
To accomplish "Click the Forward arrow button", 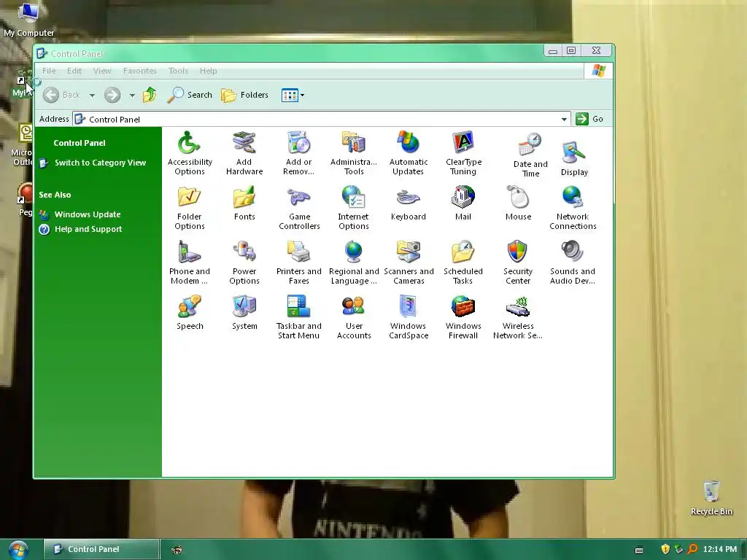I will 112,95.
